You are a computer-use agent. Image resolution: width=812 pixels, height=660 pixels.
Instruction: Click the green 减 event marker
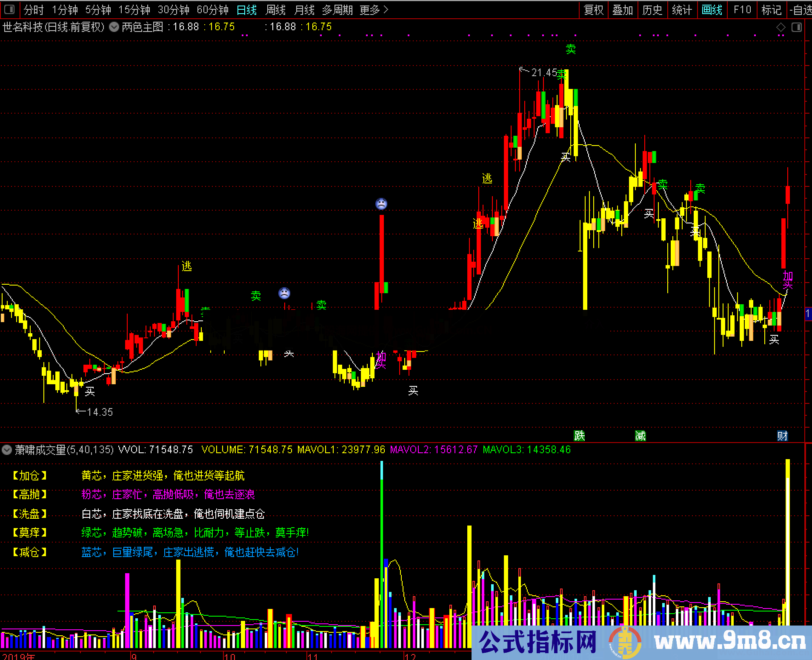click(640, 435)
